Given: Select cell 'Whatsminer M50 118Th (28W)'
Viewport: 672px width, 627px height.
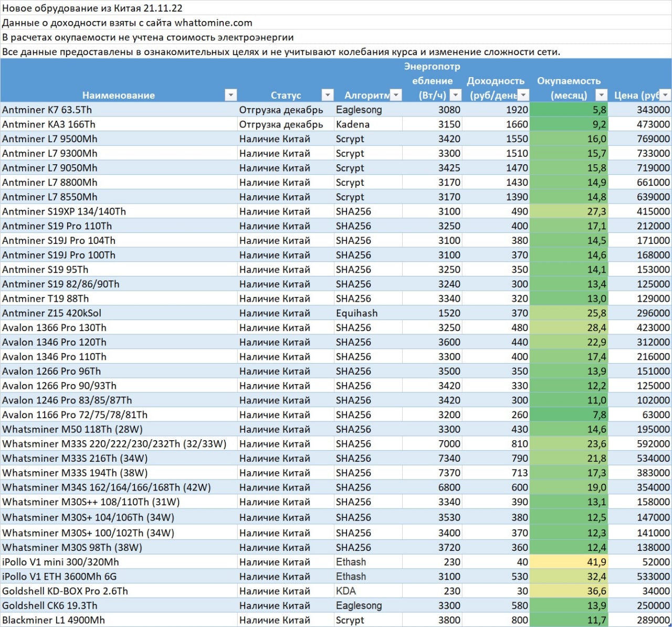Looking at the screenshot, I should click(x=119, y=429).
